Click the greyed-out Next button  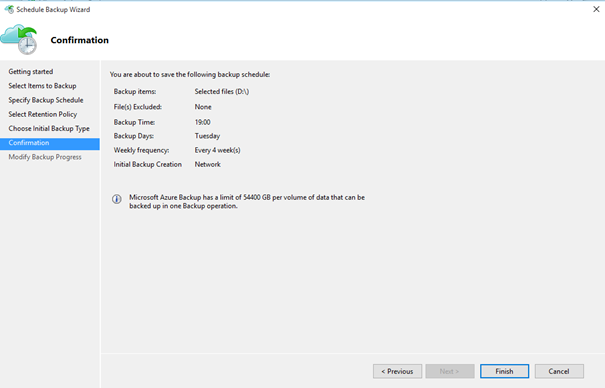(450, 371)
